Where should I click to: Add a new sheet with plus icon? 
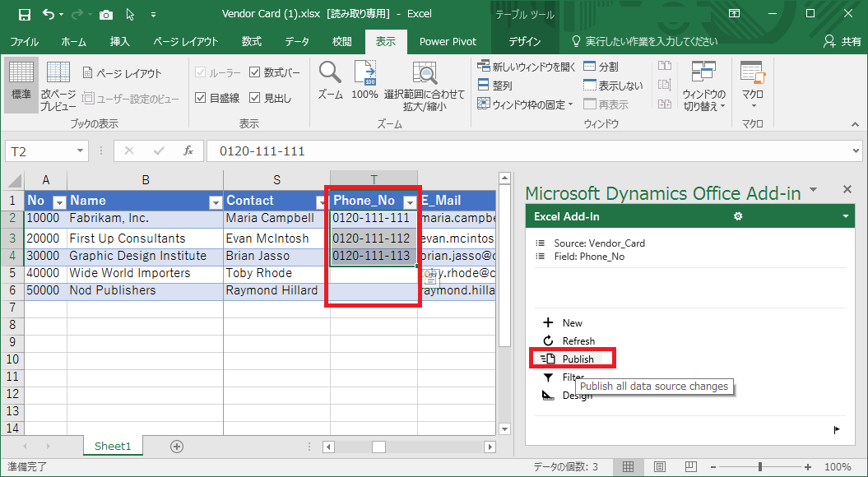coord(177,447)
